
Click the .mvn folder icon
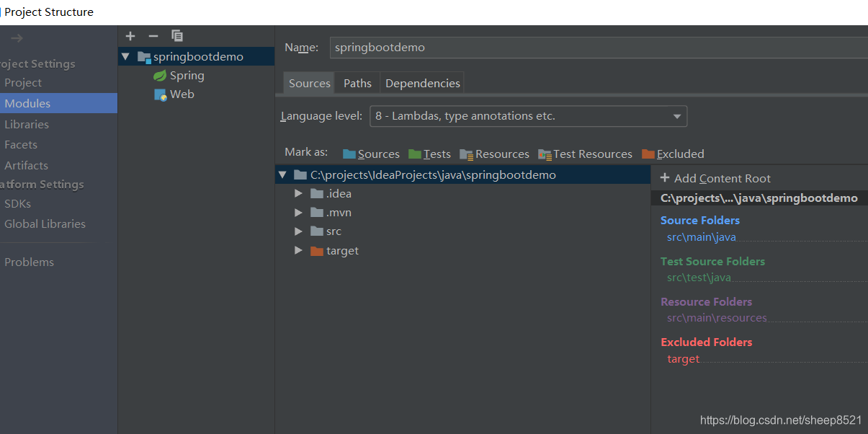317,213
